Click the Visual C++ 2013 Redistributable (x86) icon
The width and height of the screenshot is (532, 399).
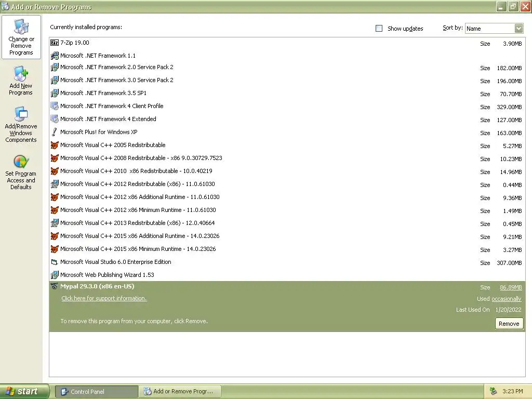pos(54,223)
